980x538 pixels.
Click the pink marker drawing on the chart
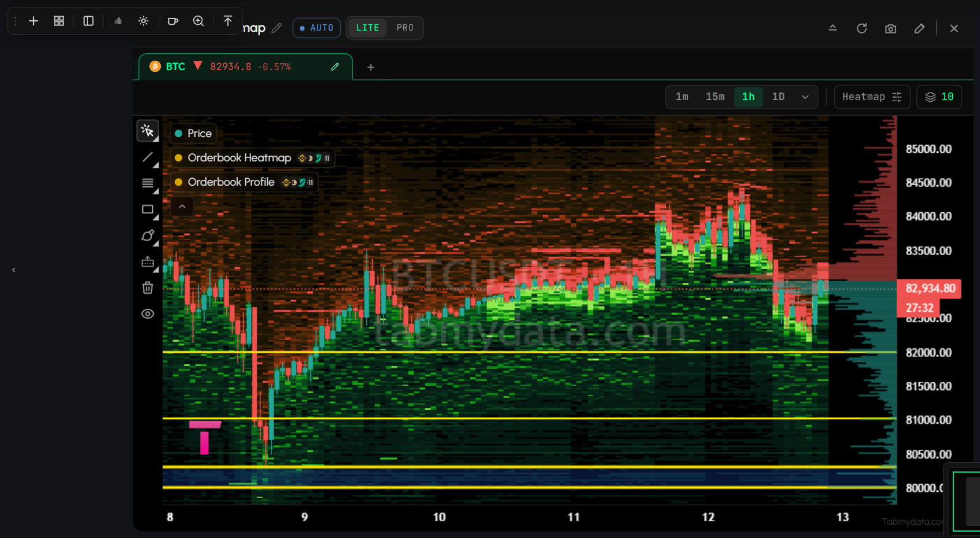point(205,437)
